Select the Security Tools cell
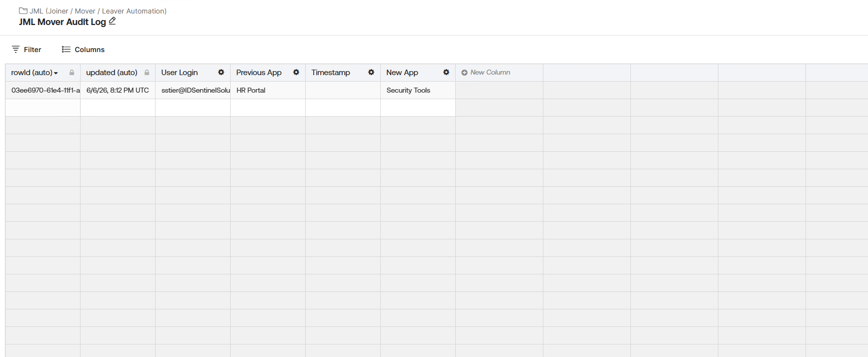This screenshot has width=868, height=357. coord(418,90)
